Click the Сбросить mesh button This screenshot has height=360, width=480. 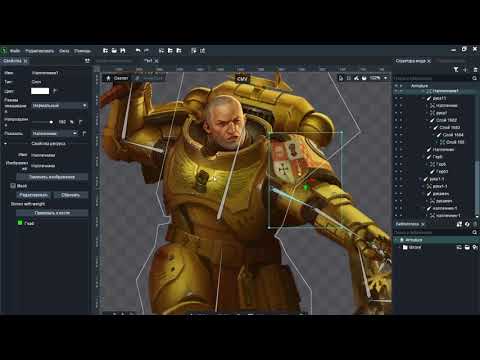tap(71, 195)
